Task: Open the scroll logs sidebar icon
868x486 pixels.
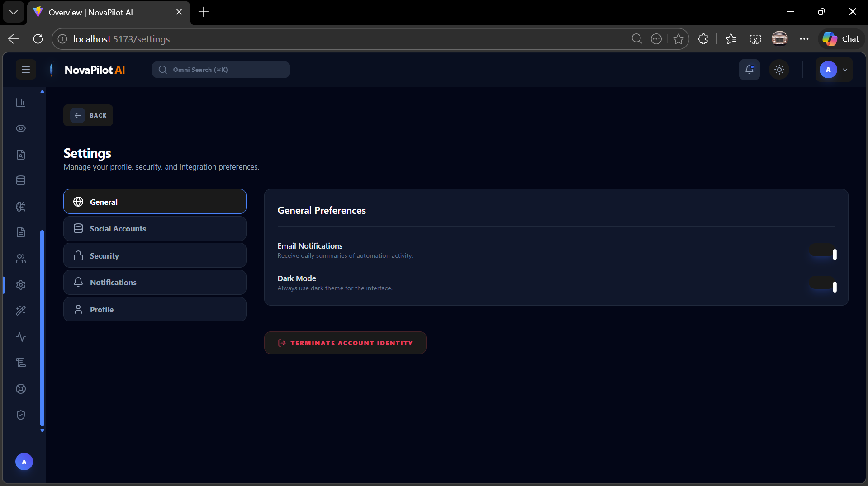Action: tap(21, 363)
